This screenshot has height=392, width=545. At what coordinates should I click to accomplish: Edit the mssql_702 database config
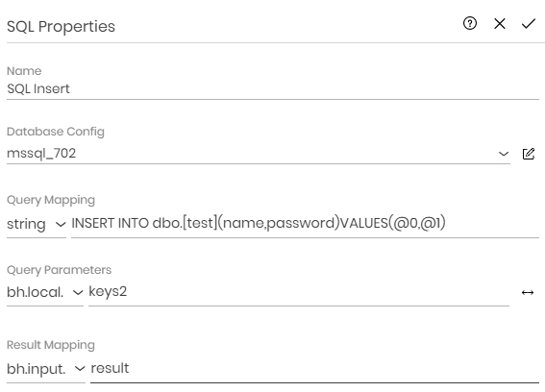coord(529,154)
